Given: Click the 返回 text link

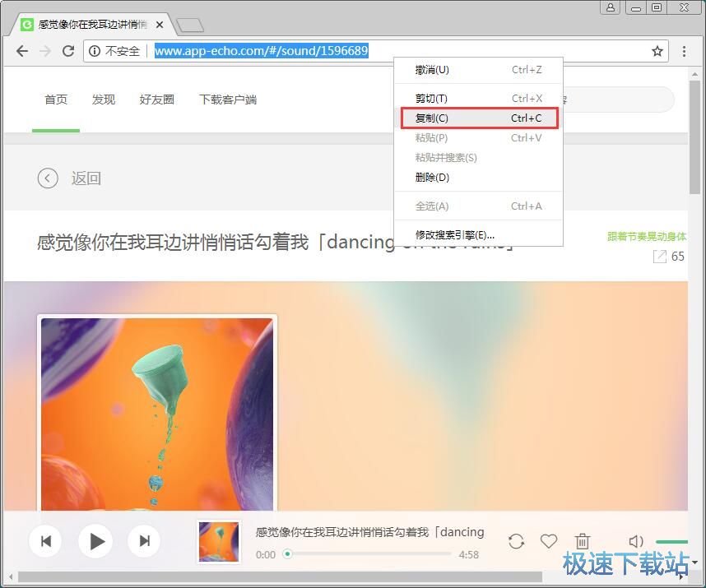Looking at the screenshot, I should (x=86, y=178).
